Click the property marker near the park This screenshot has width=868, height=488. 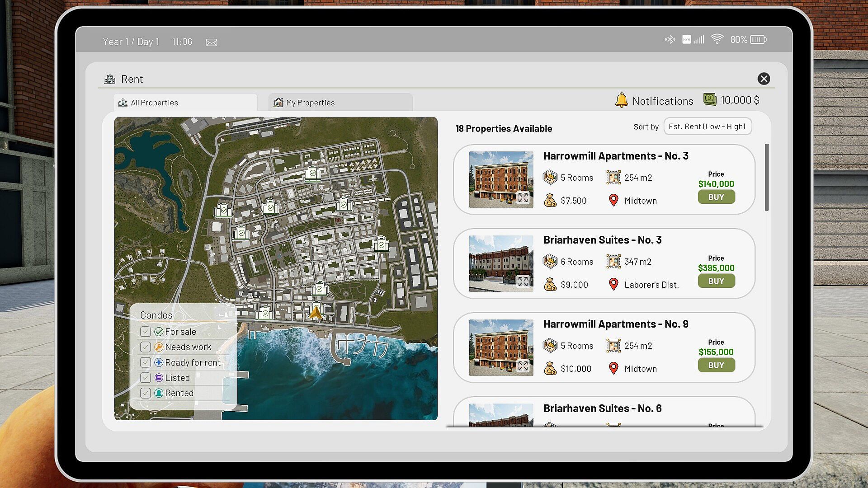tap(320, 288)
